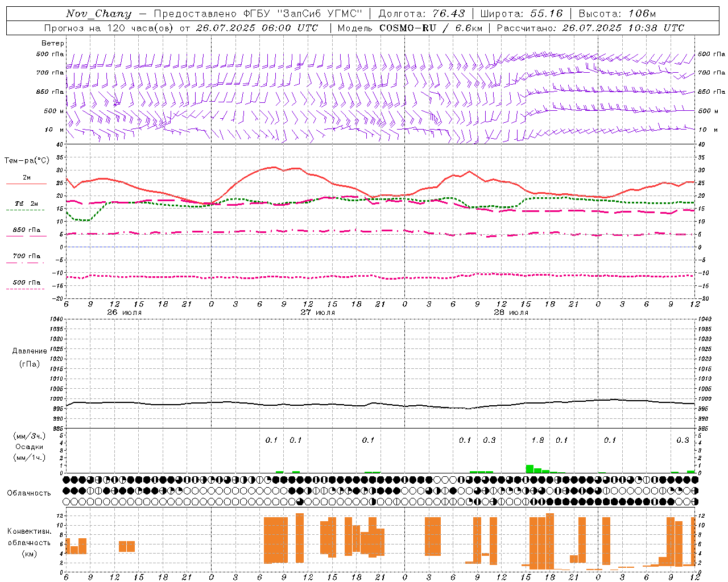This screenshot has height=582, width=728.
Task: Click the forecast start 26.07.2025 06:00 UTC
Action: (257, 28)
